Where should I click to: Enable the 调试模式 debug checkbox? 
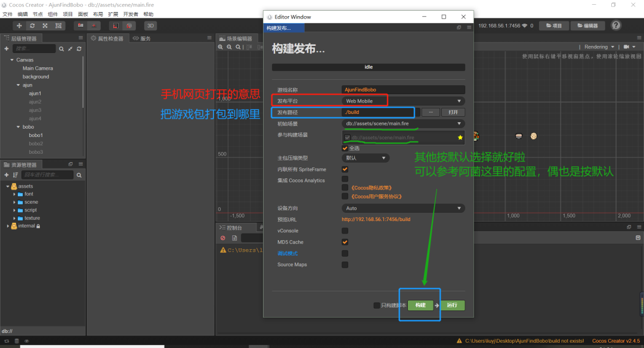[x=345, y=253]
